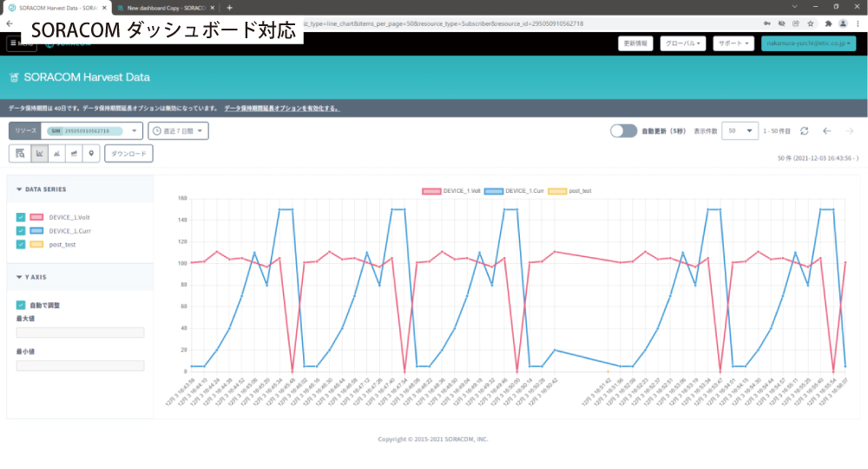
Task: Click the browser address bar URL
Action: pos(443,23)
